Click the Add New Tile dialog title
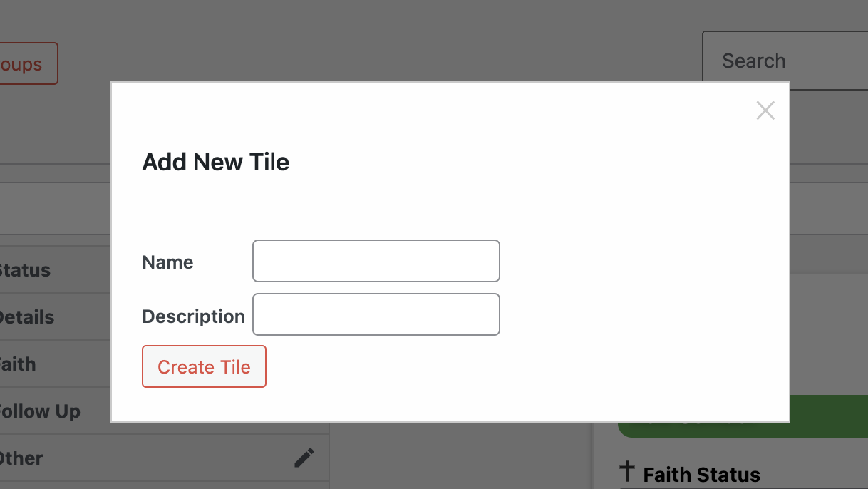The height and width of the screenshot is (489, 868). tap(215, 162)
